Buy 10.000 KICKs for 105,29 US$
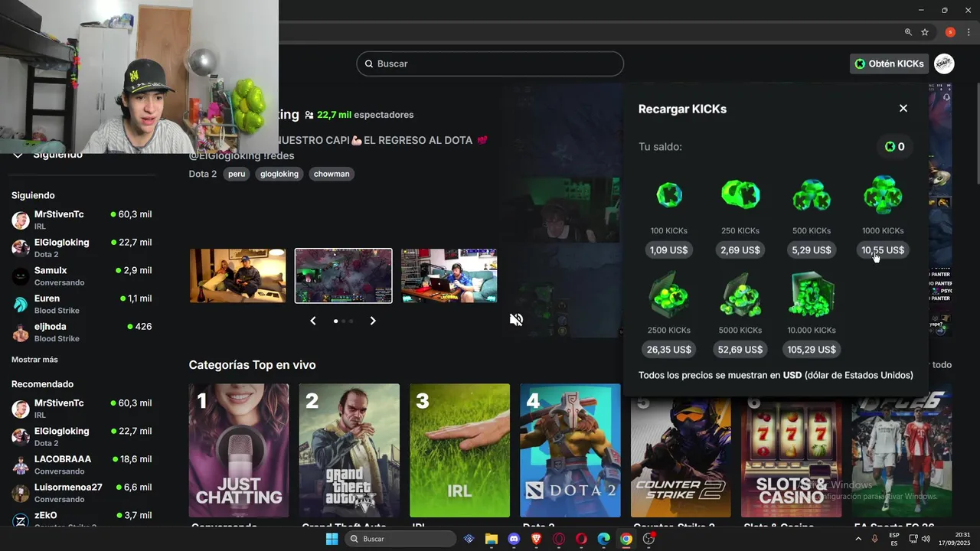The image size is (980, 551). pyautogui.click(x=812, y=350)
